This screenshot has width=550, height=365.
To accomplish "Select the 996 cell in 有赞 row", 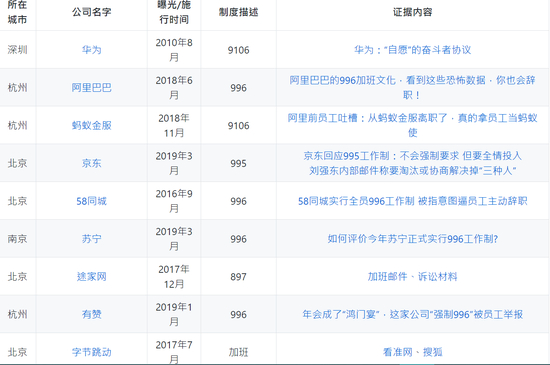I will [239, 315].
